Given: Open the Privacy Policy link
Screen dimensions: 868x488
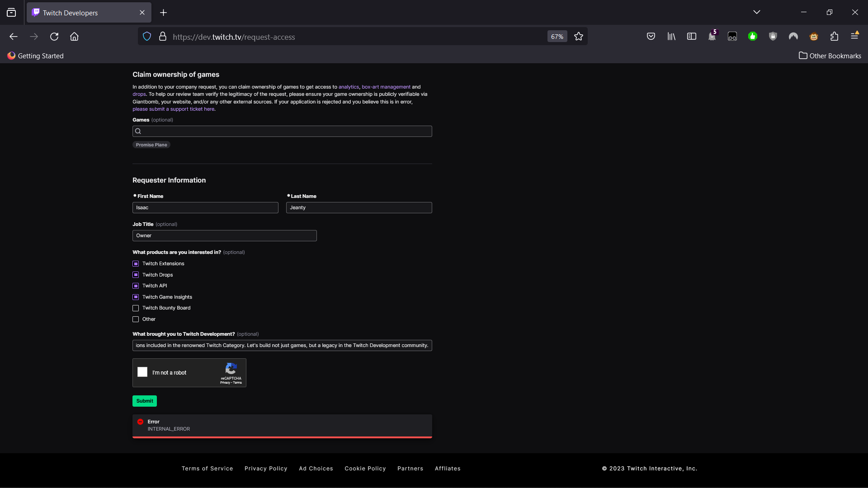Looking at the screenshot, I should [x=266, y=468].
